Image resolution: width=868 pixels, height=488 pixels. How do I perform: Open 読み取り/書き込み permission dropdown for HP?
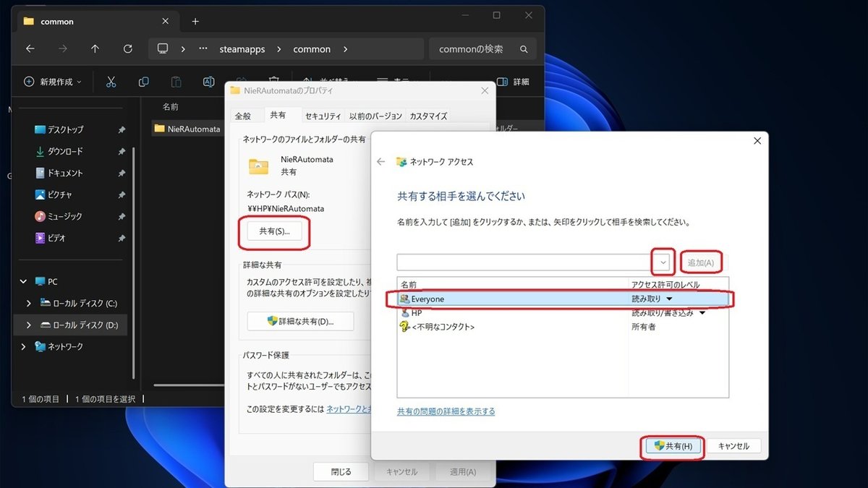pos(702,313)
